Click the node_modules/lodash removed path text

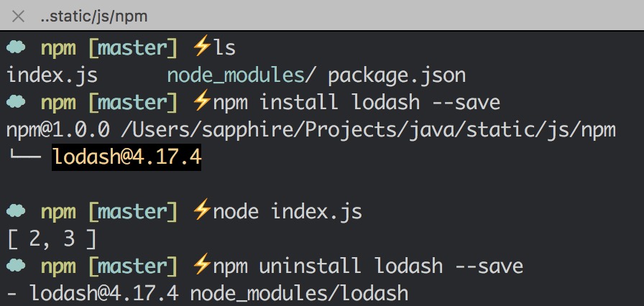pos(299,294)
